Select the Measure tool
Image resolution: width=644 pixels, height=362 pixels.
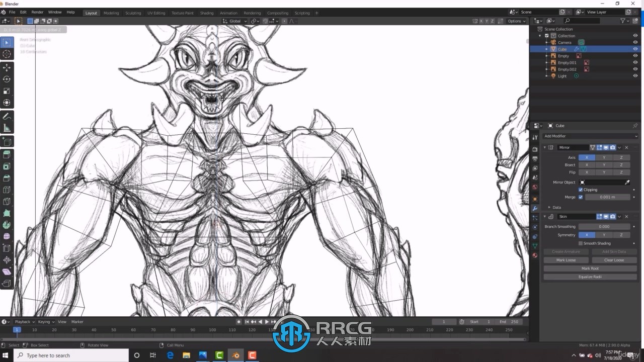pos(7,128)
